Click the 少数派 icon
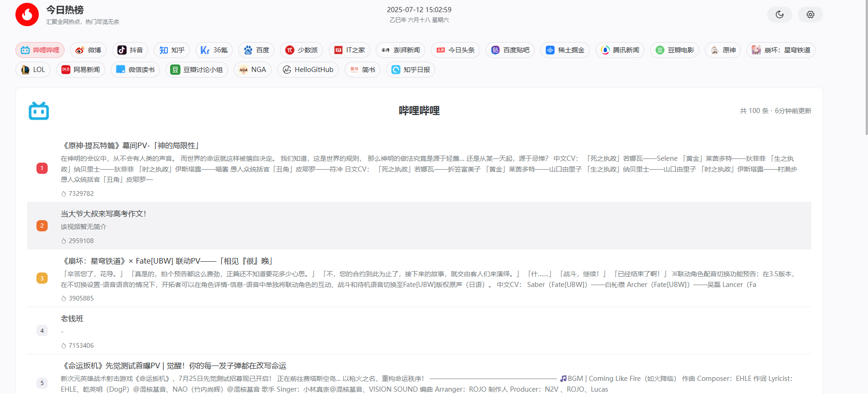Viewport: 868px width, 394px height. pos(290,50)
